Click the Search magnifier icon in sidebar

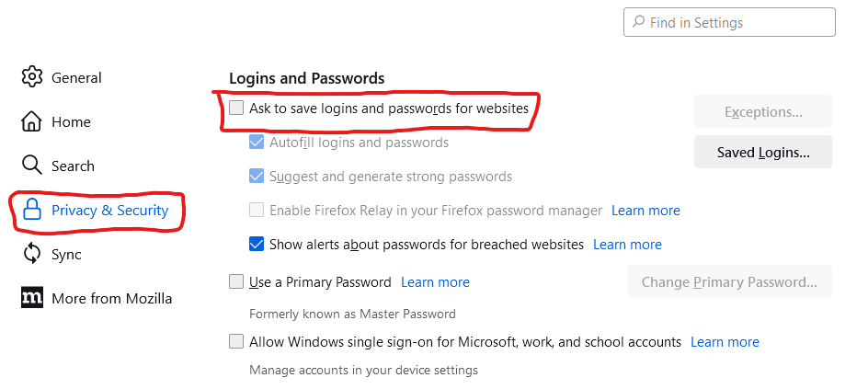pos(31,165)
